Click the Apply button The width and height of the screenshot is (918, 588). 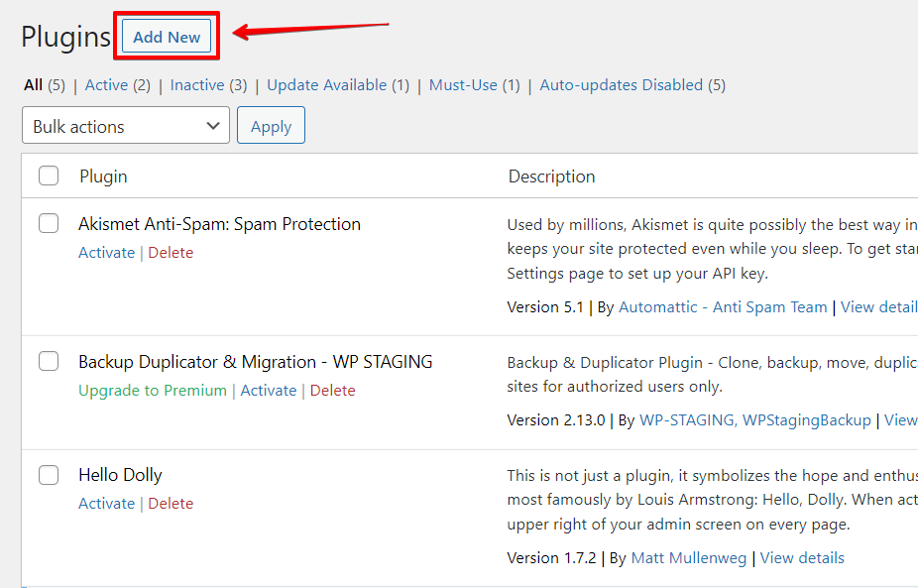271,125
